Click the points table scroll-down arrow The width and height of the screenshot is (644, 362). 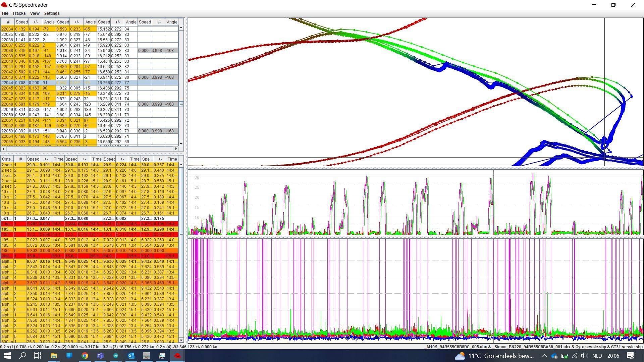181,143
